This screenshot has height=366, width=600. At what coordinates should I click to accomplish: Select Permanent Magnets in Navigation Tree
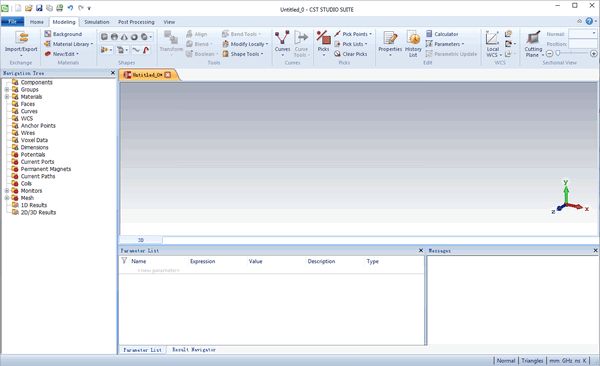[46, 169]
